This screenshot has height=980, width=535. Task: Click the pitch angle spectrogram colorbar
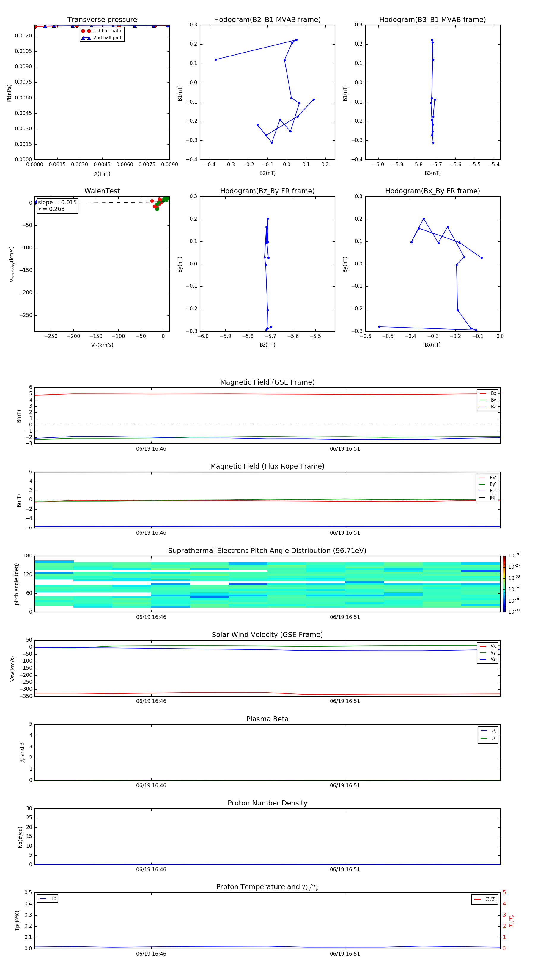504,584
